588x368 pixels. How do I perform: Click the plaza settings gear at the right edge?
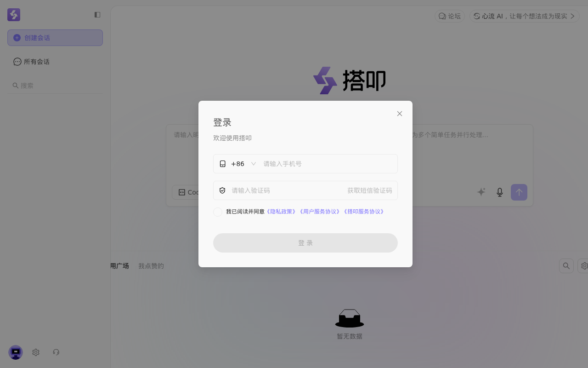point(583,266)
